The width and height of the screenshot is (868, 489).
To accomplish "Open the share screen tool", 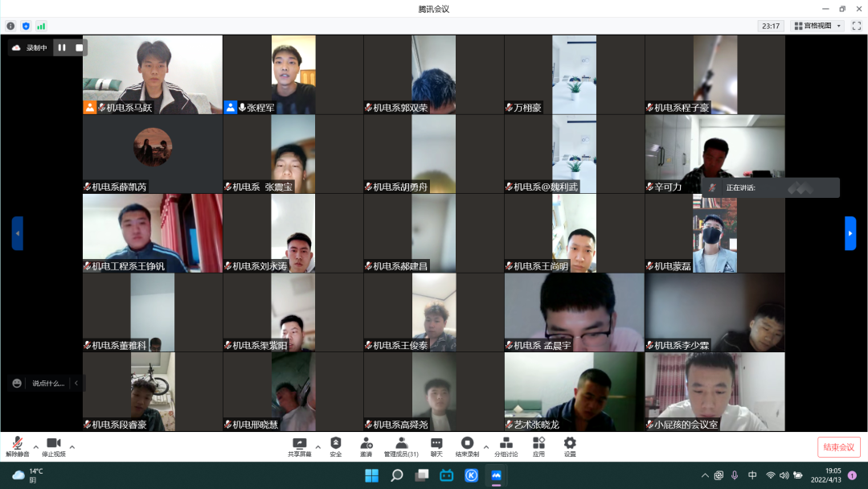I will coord(300,447).
